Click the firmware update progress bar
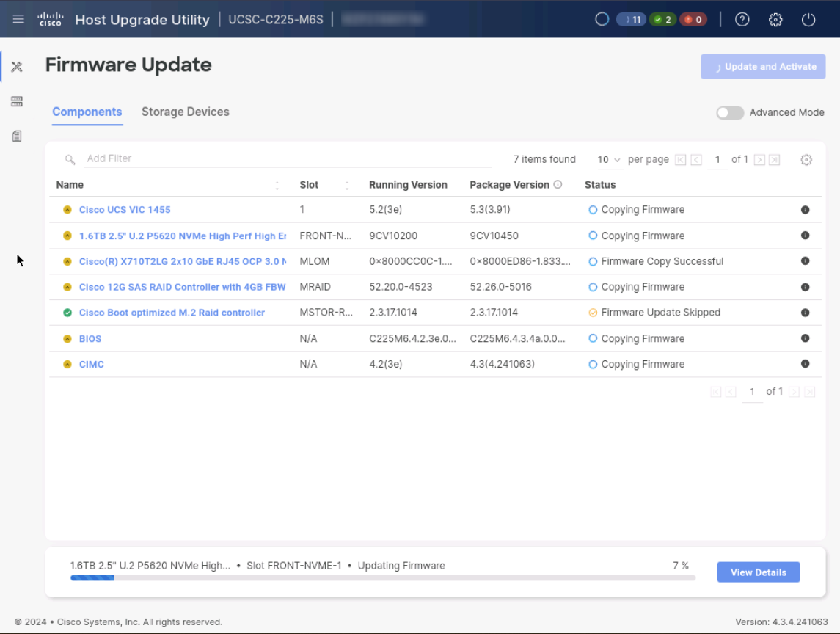Image resolution: width=840 pixels, height=634 pixels. (x=383, y=577)
